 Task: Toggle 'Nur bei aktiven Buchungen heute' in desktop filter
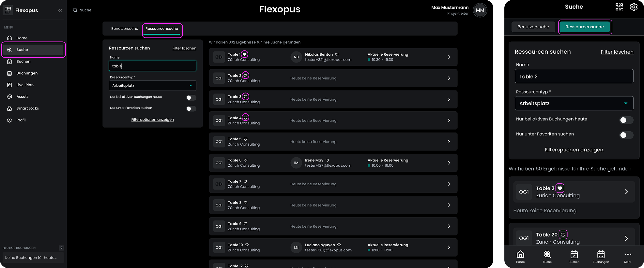coord(191,98)
